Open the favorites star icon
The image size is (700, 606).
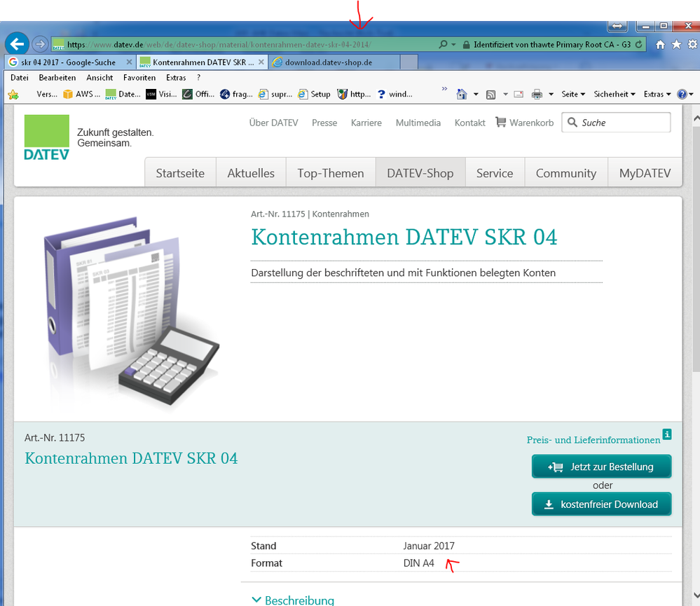point(676,44)
